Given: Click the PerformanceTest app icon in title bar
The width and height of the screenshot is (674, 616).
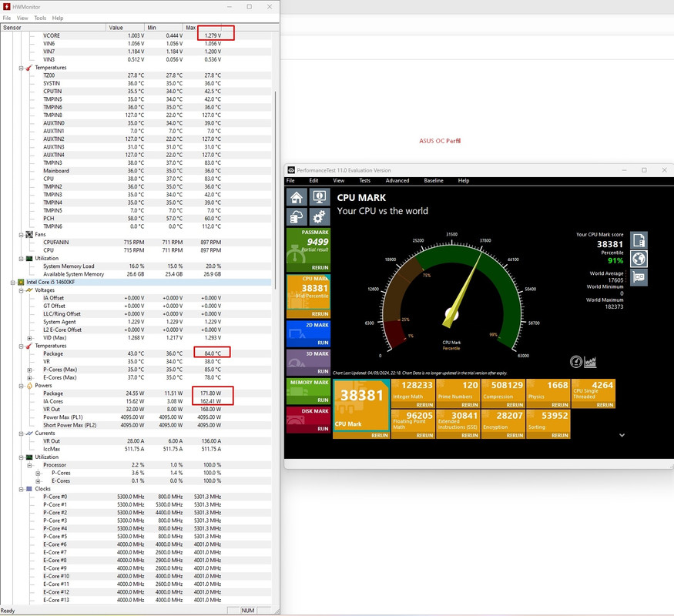Looking at the screenshot, I should pyautogui.click(x=291, y=170).
